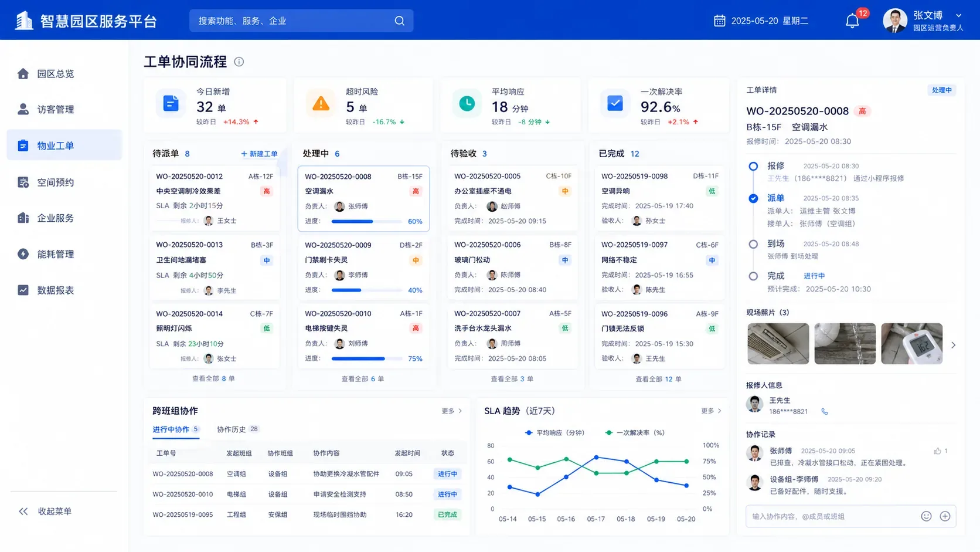Image resolution: width=980 pixels, height=552 pixels.
Task: Click 收起菜单 label
Action: [x=55, y=512]
